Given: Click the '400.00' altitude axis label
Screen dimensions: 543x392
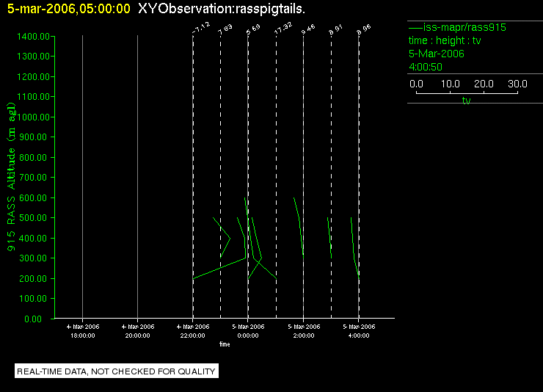Looking at the screenshot, I should click(x=33, y=239).
